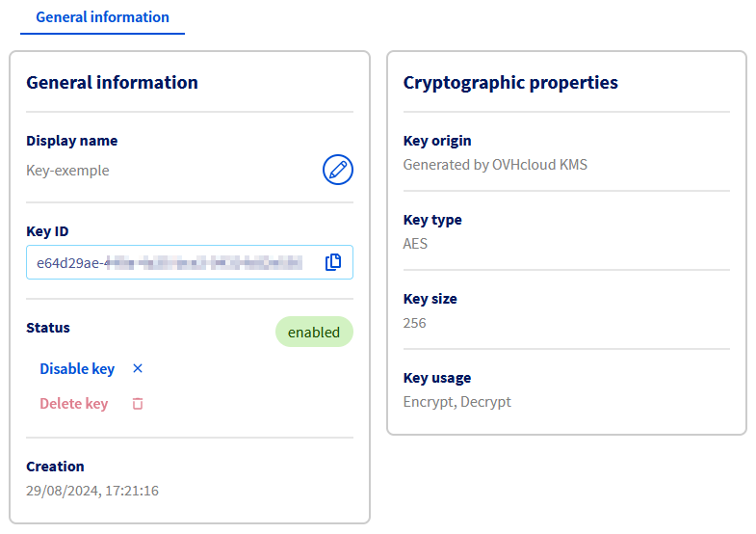Click the green enabled status badge
Screen dimensions: 756x534
point(314,332)
